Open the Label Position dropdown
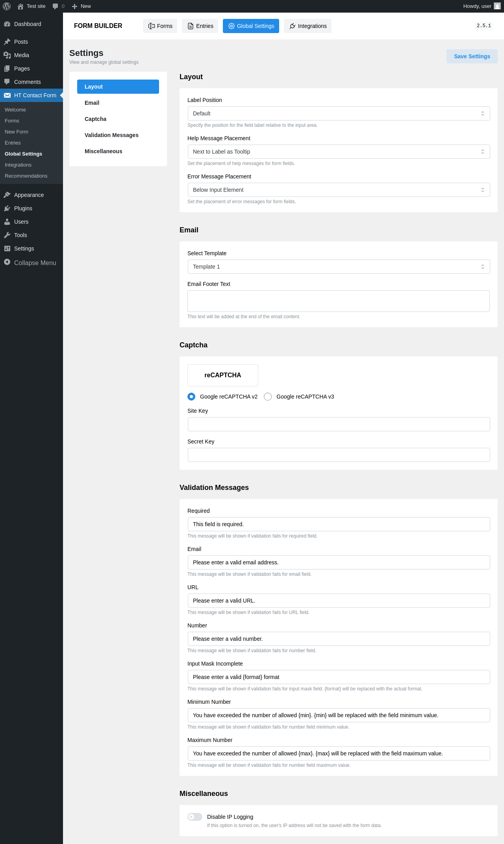 click(x=339, y=113)
